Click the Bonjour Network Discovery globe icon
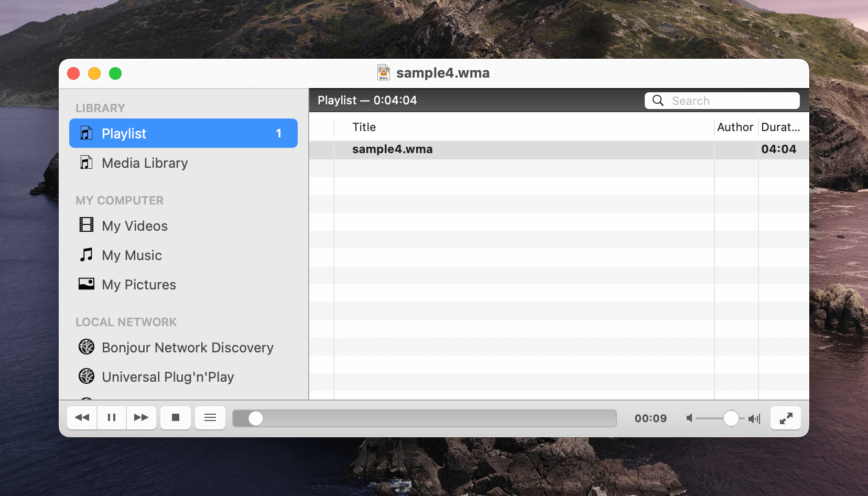Screen dimensions: 868x496 click(86, 347)
